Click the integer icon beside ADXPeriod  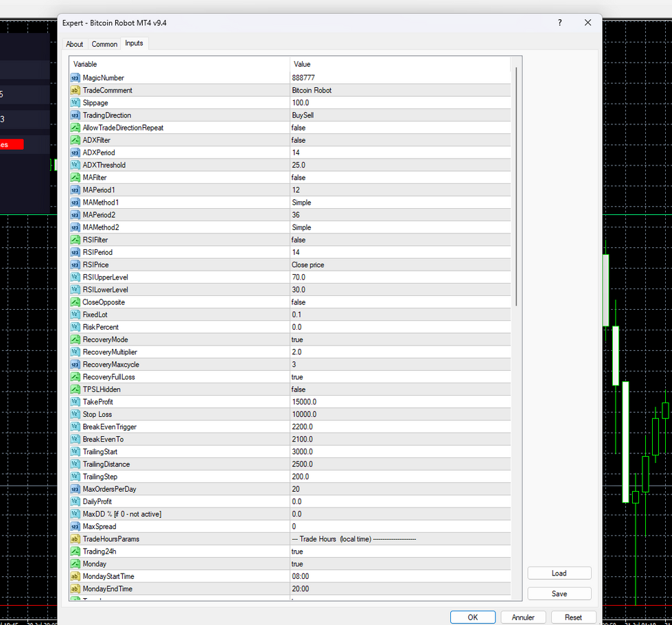[75, 152]
